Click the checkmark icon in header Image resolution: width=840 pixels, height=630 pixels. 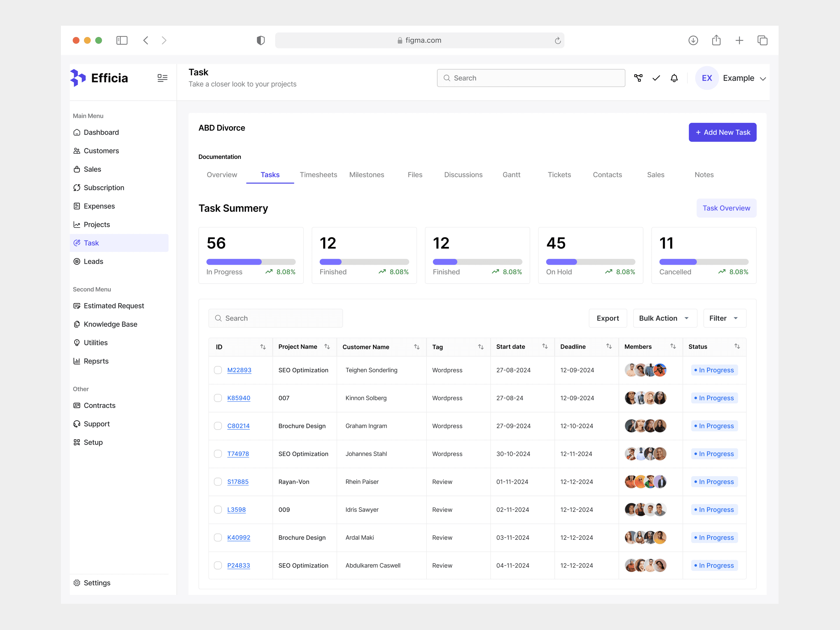(656, 78)
